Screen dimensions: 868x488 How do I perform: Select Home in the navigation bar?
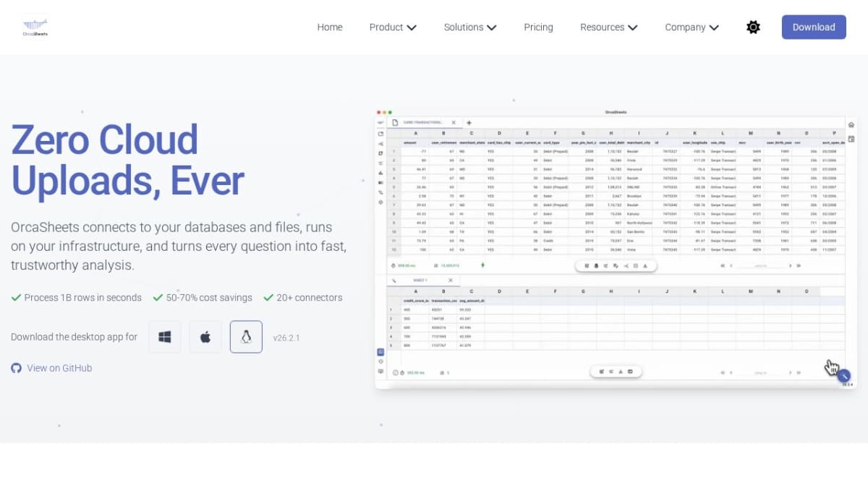(x=330, y=27)
